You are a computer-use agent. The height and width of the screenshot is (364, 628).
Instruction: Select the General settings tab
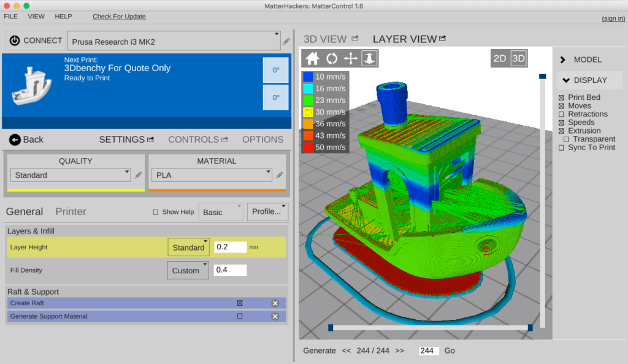25,211
